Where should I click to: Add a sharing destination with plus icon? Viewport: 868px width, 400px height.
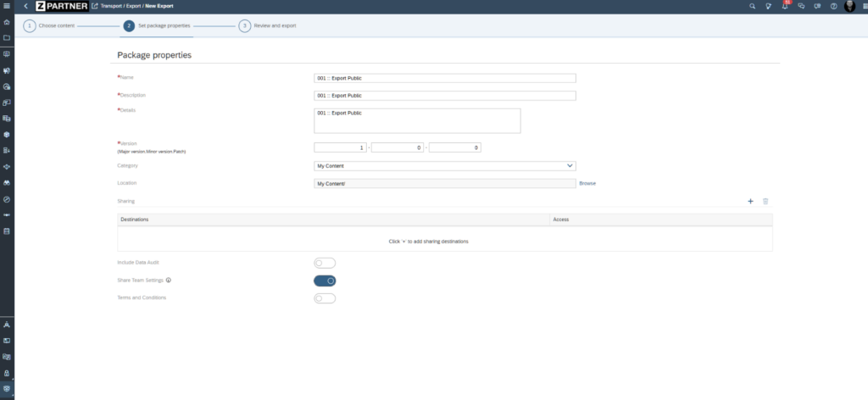[750, 201]
